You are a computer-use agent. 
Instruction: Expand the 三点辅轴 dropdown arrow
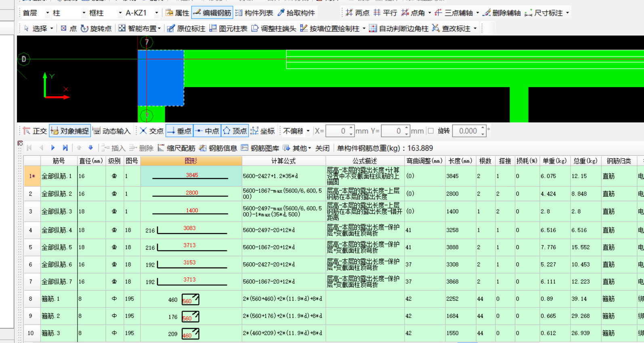pos(478,13)
